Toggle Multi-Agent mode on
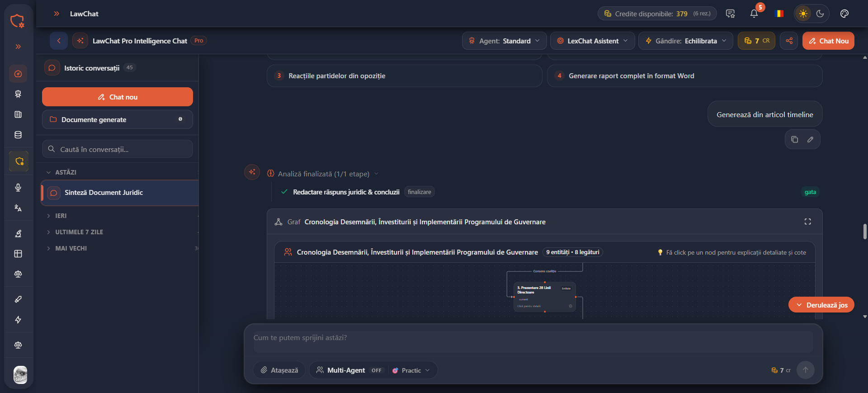This screenshot has width=868, height=393. [x=349, y=370]
